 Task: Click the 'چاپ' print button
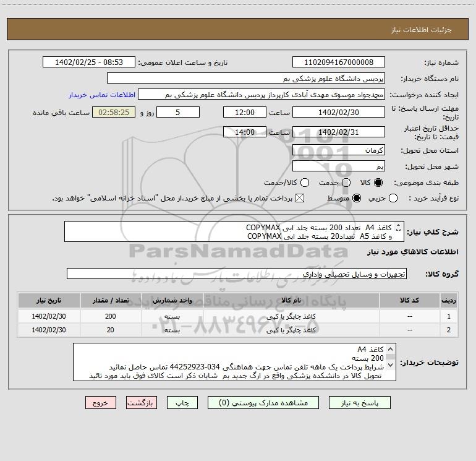coord(182,403)
